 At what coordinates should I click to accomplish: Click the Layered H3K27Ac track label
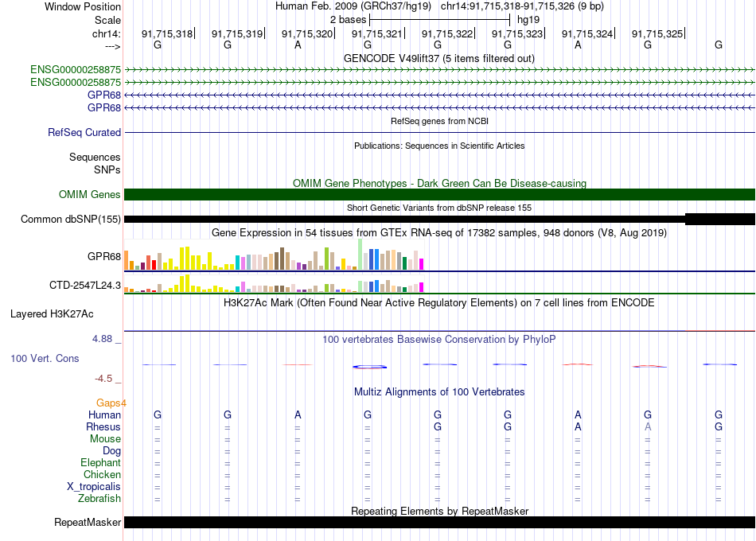pos(52,314)
